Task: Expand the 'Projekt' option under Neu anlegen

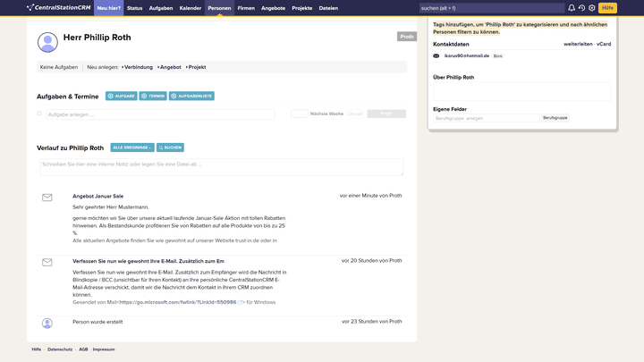Action: 196,67
